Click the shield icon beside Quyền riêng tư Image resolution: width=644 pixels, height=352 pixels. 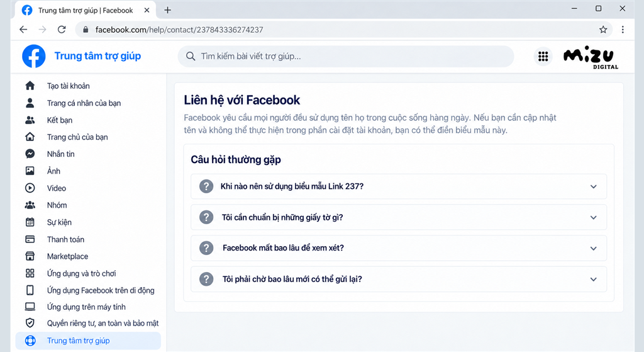click(30, 323)
